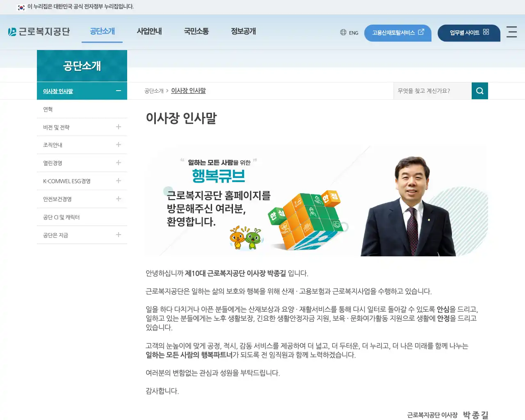Click the globe icon next to ENG
The width and height of the screenshot is (525, 420).
(x=342, y=32)
